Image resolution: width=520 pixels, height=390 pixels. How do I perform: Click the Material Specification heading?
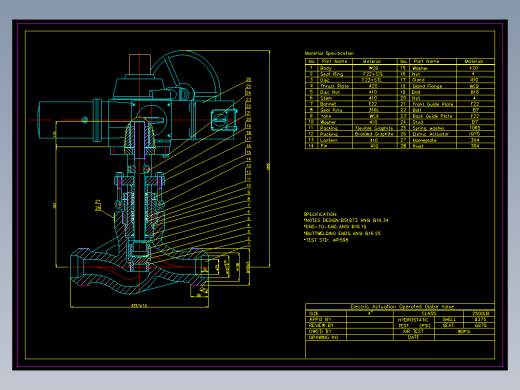329,53
